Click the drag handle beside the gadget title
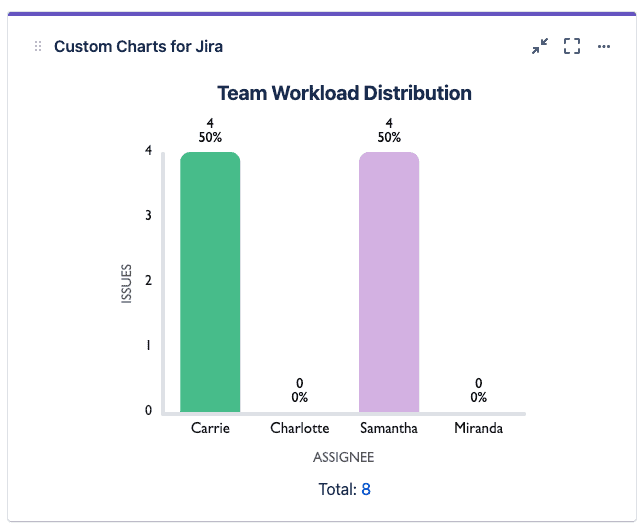Viewport: 643px width, 529px height. coord(38,47)
